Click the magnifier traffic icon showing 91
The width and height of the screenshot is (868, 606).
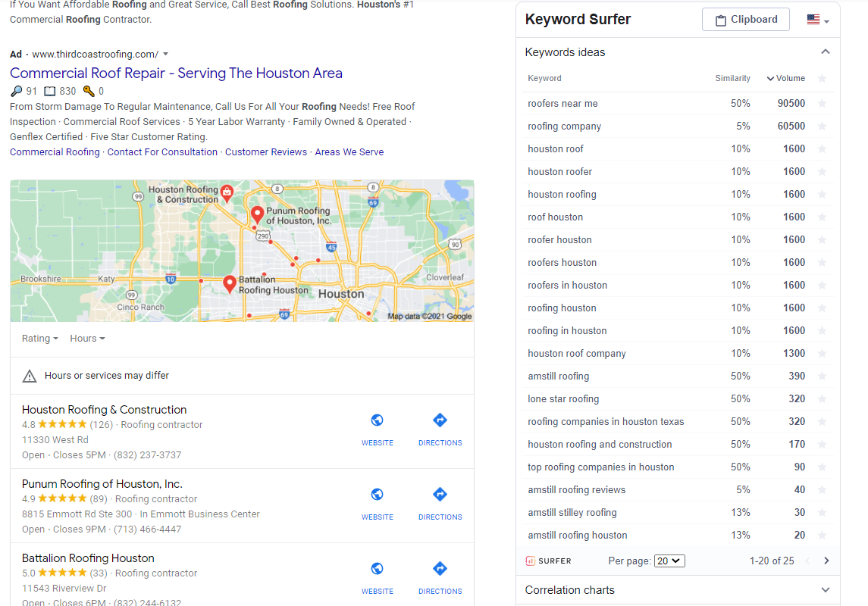pyautogui.click(x=17, y=91)
